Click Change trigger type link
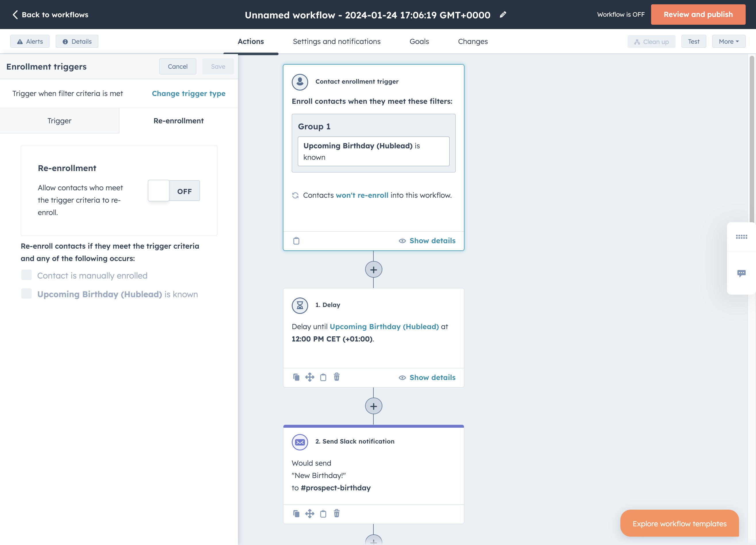This screenshot has height=545, width=756. [x=189, y=93]
